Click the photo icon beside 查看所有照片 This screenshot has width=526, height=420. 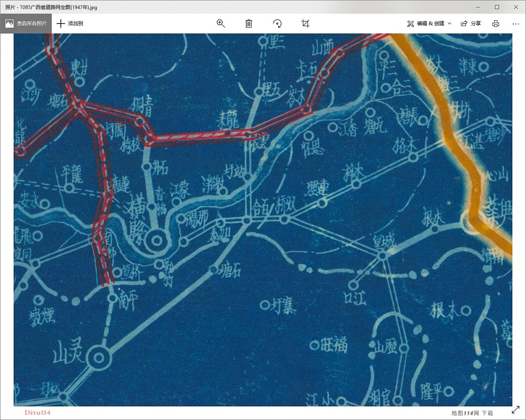coord(9,24)
